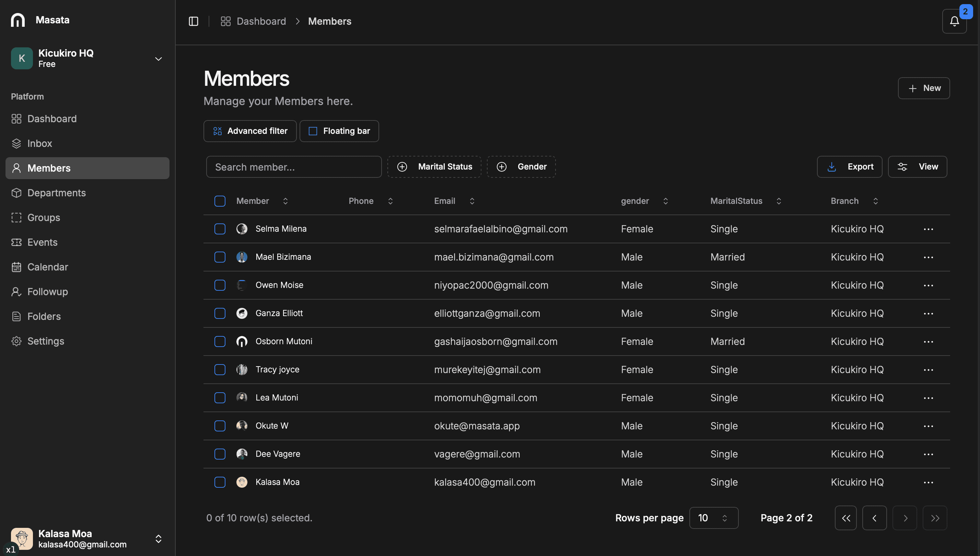Go to the first page of results
Image resolution: width=980 pixels, height=556 pixels.
click(845, 518)
